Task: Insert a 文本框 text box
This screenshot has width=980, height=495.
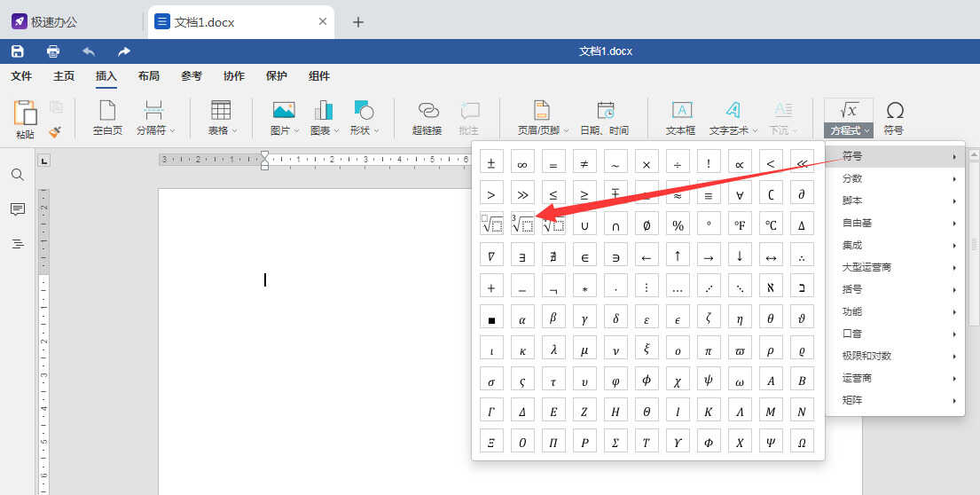Action: 680,118
